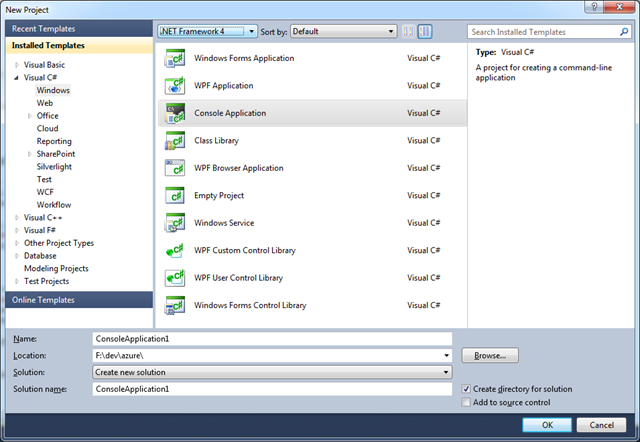640x442 pixels.
Task: Select the Windows Service template icon
Action: [176, 223]
